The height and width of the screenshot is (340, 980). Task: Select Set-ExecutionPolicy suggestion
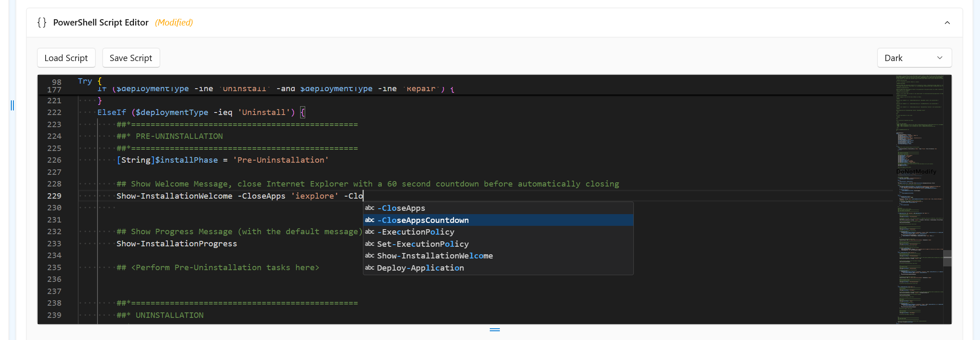coord(423,244)
